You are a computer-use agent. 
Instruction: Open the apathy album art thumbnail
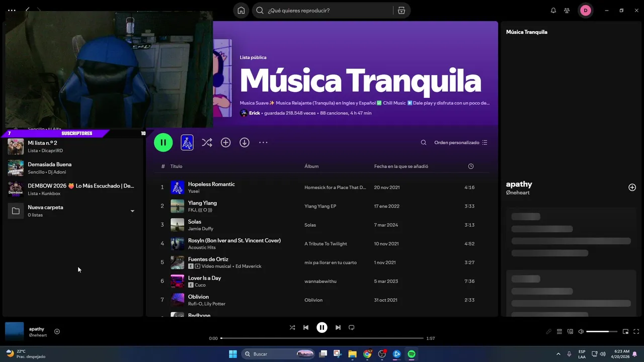click(x=15, y=332)
